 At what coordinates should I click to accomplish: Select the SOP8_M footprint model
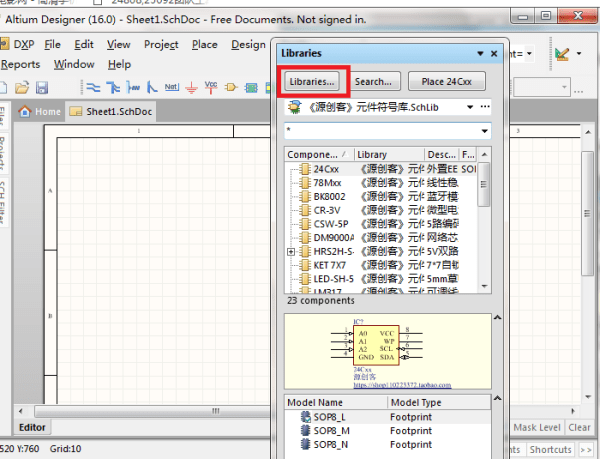[x=330, y=430]
